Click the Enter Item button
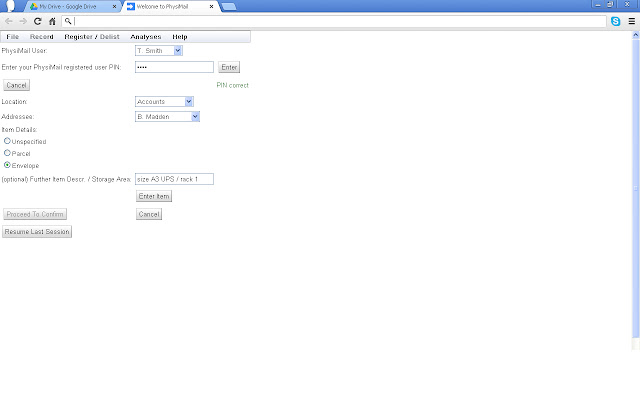The height and width of the screenshot is (400, 640). [154, 196]
